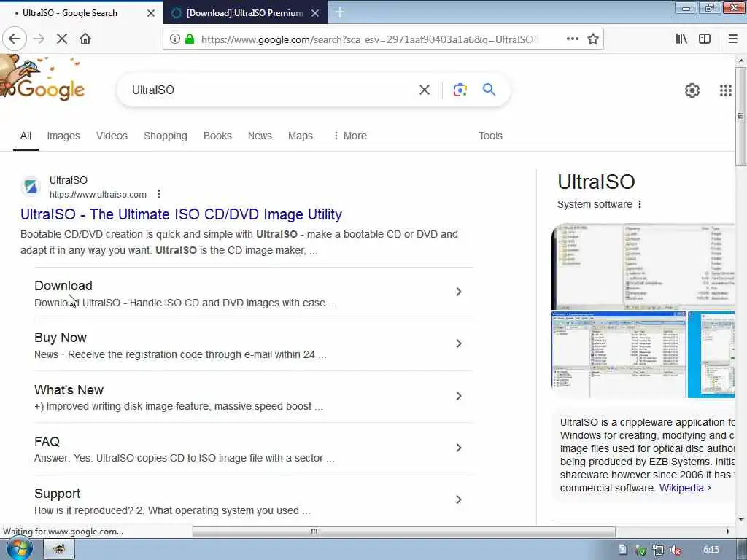The height and width of the screenshot is (560, 747).
Task: Open the lower-left UltraISO screenshot thumbnail
Action: (x=619, y=355)
